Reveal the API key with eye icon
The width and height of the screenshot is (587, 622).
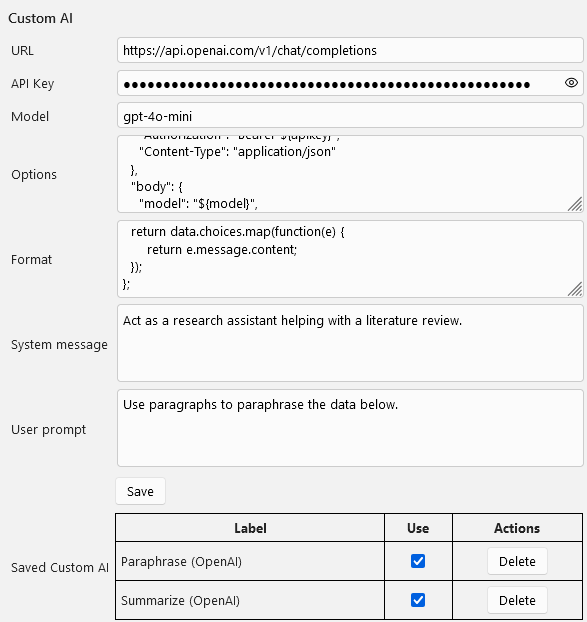click(571, 83)
